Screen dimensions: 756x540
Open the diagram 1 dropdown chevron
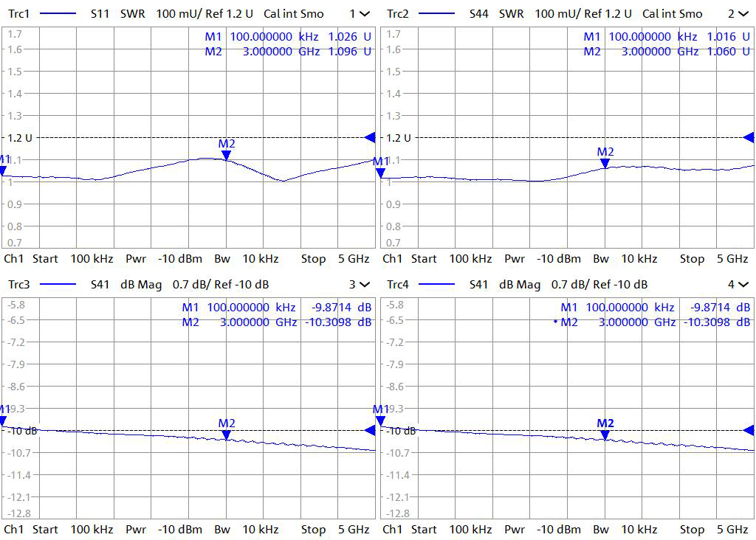point(364,13)
